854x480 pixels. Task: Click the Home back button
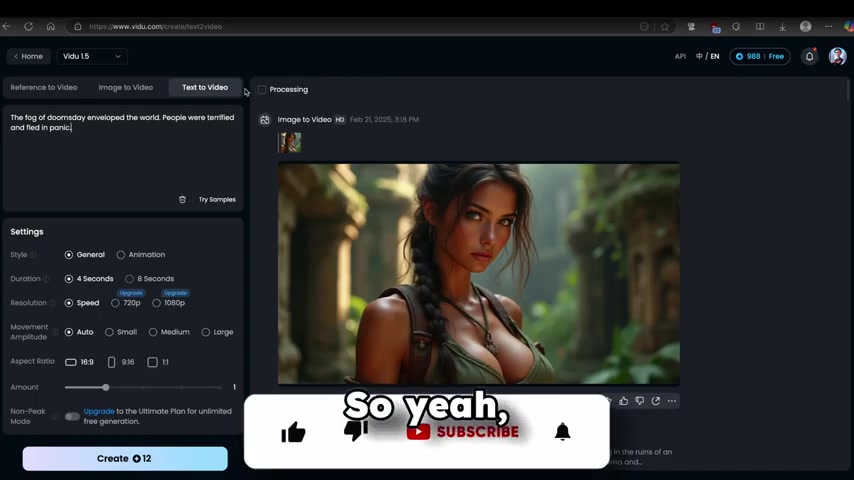tap(28, 56)
